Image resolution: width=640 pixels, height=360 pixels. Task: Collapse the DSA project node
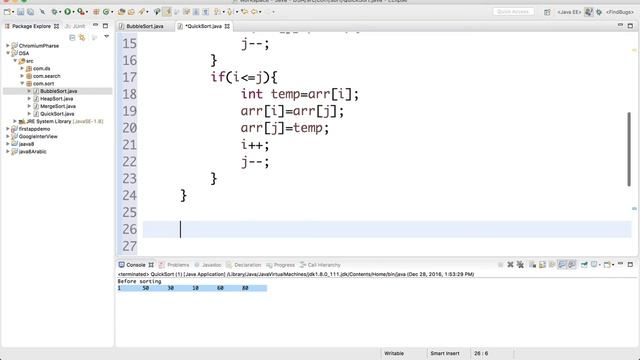tap(8, 53)
